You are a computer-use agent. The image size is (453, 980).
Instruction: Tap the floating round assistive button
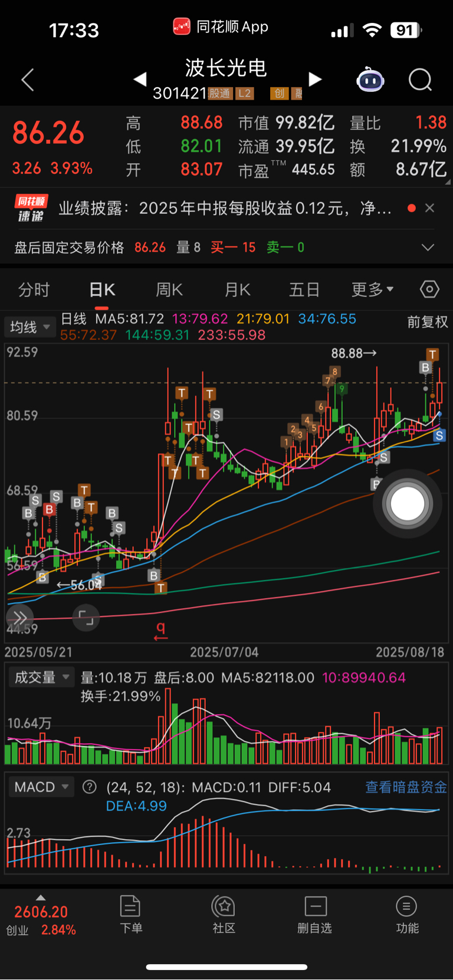[x=408, y=504]
